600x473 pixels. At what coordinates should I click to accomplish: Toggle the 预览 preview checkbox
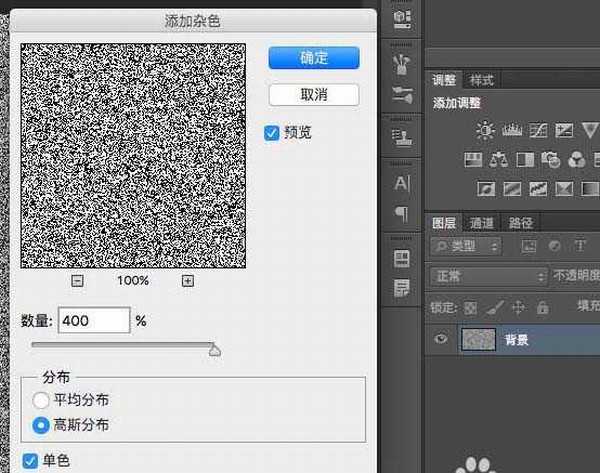[x=272, y=132]
